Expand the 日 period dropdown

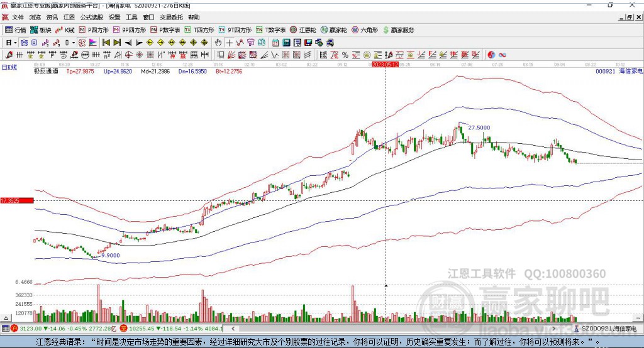tap(15, 43)
